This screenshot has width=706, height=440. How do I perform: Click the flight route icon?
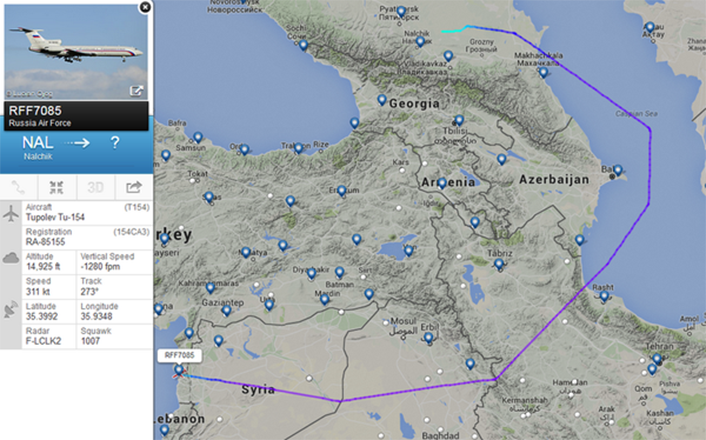point(18,187)
